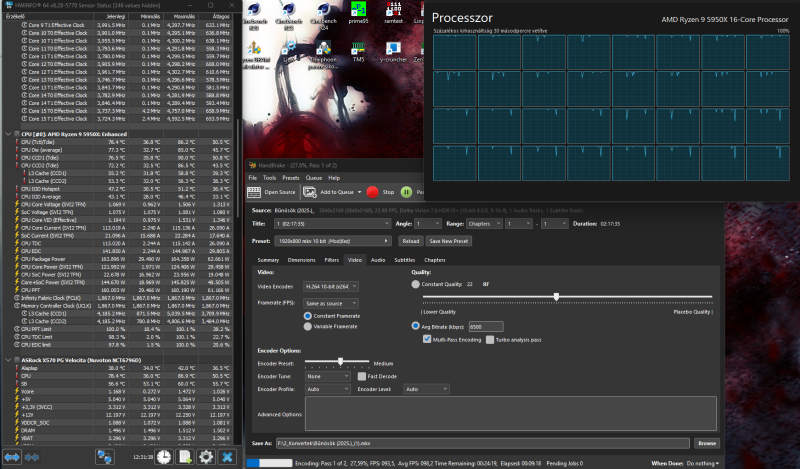This screenshot has height=469, width=800.
Task: Open the Range Chapters dropdown
Action: [x=484, y=224]
